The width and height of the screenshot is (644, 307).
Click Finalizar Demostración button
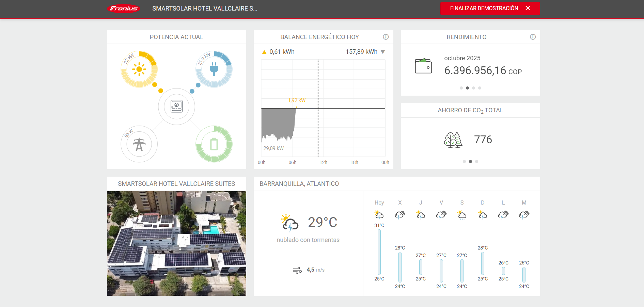pos(490,9)
